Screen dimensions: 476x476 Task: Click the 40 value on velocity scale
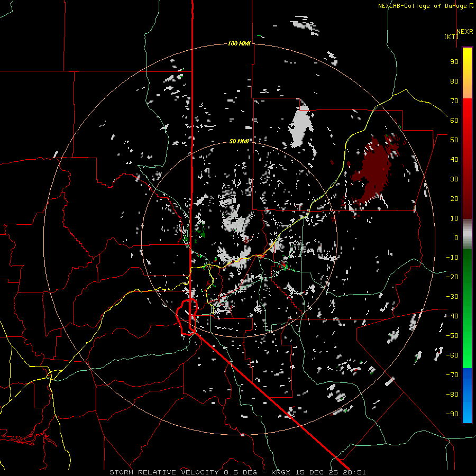pos(454,159)
